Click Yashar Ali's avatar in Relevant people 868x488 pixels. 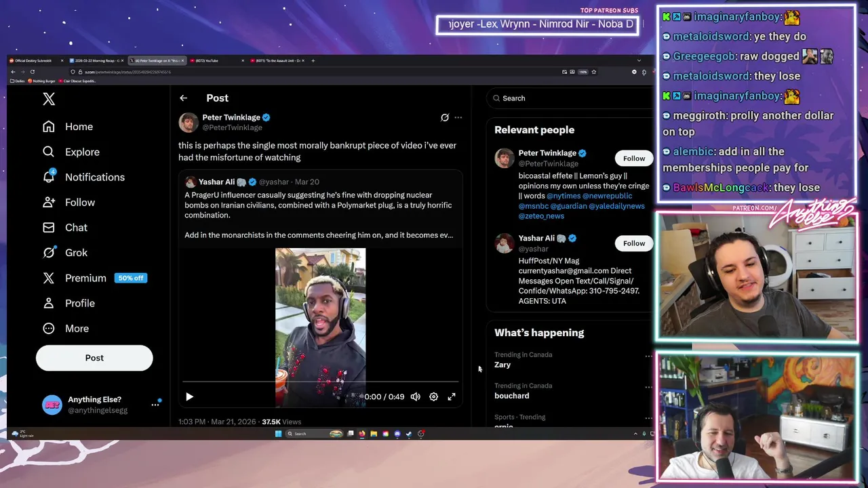(505, 243)
